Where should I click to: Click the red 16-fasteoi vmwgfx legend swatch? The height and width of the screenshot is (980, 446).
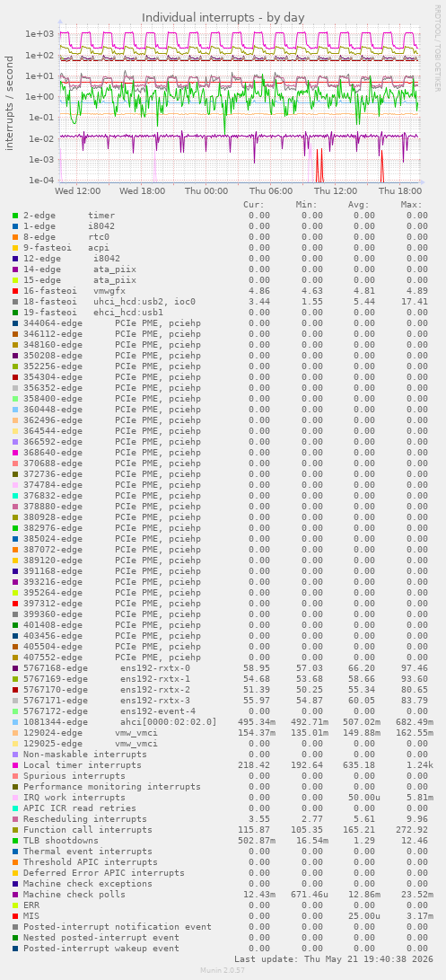coord(15,291)
